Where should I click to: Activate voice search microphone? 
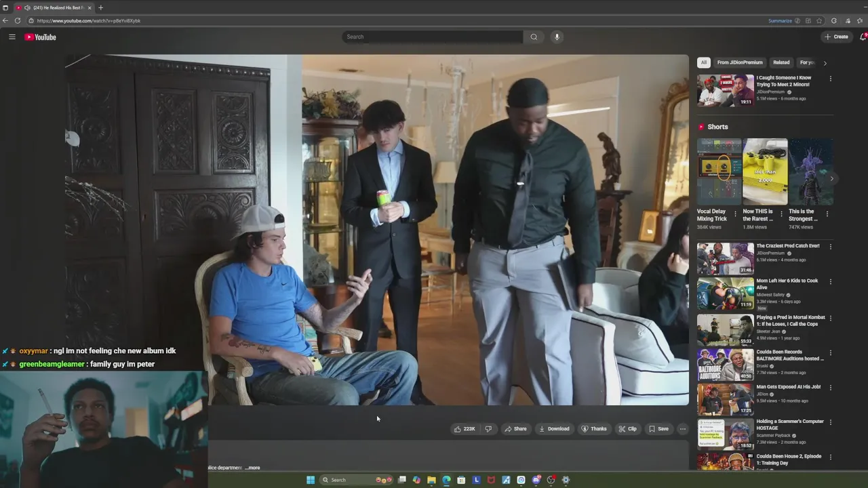[x=557, y=37]
